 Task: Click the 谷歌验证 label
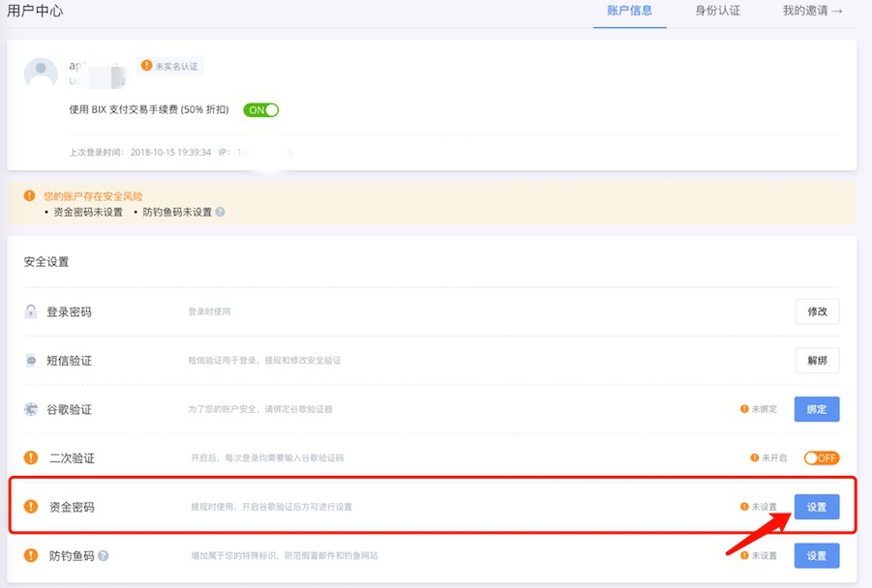tap(69, 410)
